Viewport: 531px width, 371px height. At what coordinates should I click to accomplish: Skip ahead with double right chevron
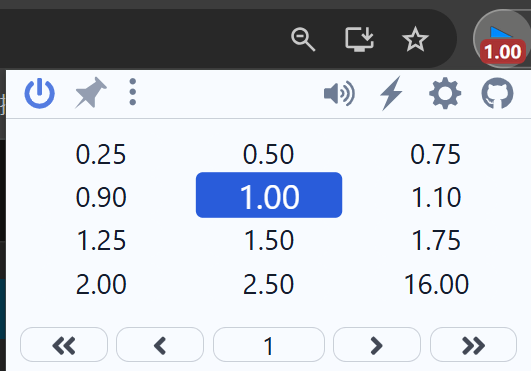[473, 345]
